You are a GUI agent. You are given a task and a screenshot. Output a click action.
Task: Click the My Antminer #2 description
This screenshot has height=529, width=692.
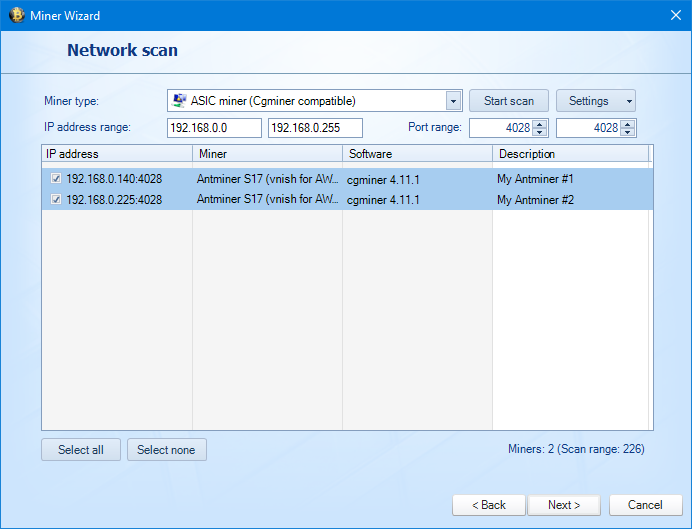click(535, 199)
